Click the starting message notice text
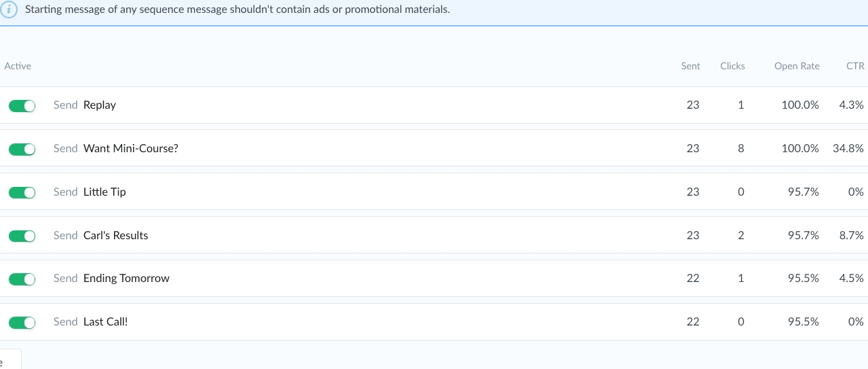Image resolution: width=868 pixels, height=369 pixels. [x=237, y=10]
